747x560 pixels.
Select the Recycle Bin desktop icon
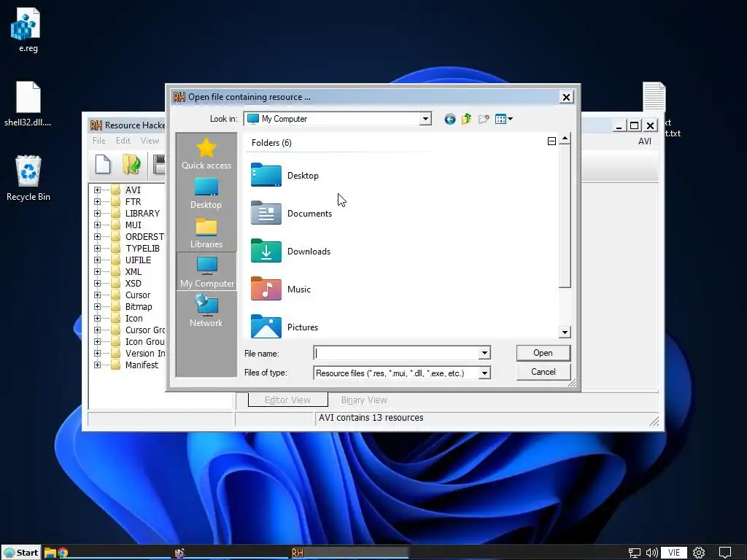[x=28, y=178]
